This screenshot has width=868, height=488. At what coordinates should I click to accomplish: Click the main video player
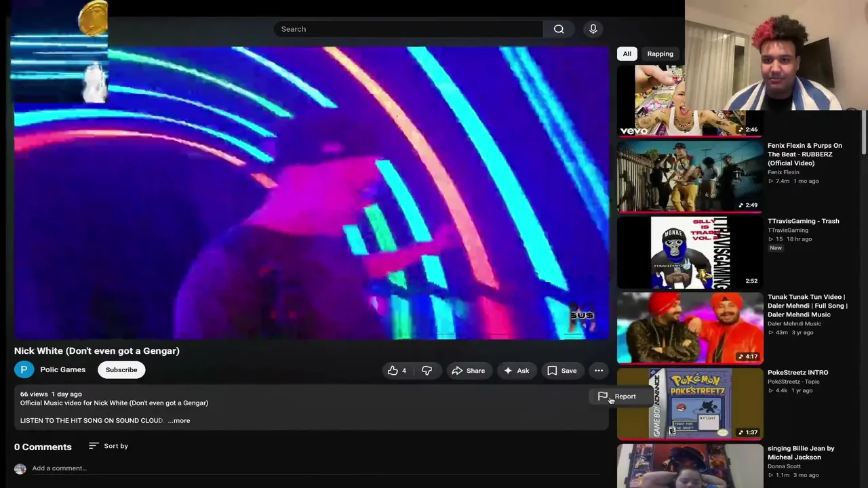[x=311, y=192]
